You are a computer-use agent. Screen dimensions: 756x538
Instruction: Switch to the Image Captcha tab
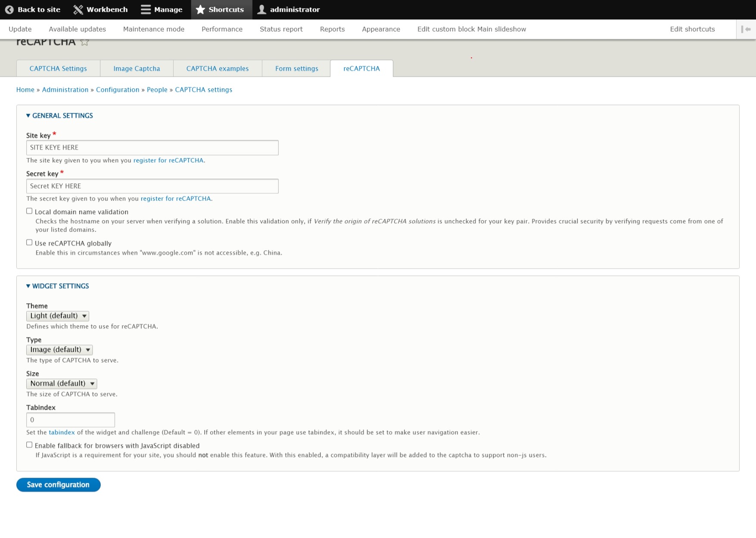click(136, 68)
